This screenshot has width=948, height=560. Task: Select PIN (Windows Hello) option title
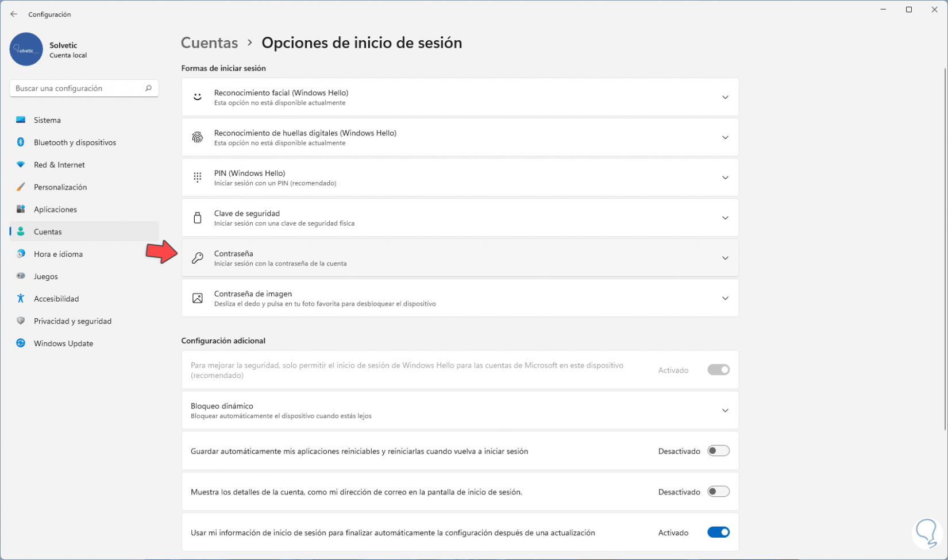[x=249, y=173]
